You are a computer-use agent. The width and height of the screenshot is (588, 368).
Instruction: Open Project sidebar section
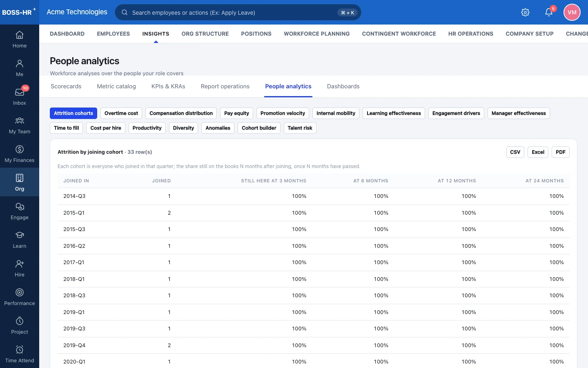click(x=20, y=325)
